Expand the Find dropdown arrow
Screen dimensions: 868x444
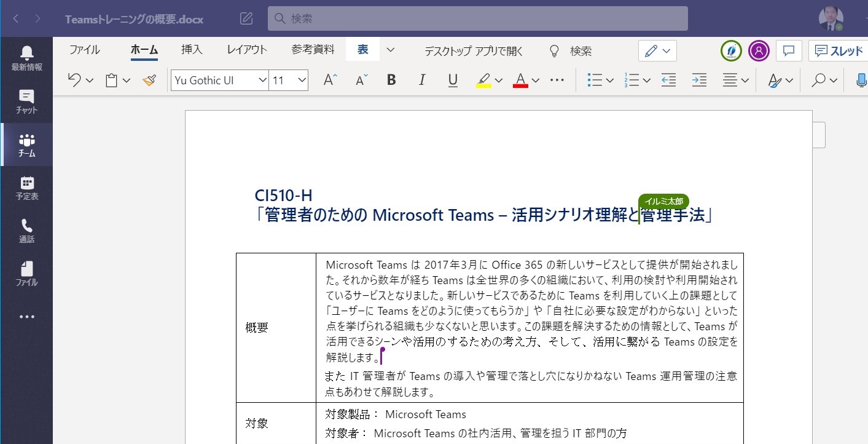834,81
